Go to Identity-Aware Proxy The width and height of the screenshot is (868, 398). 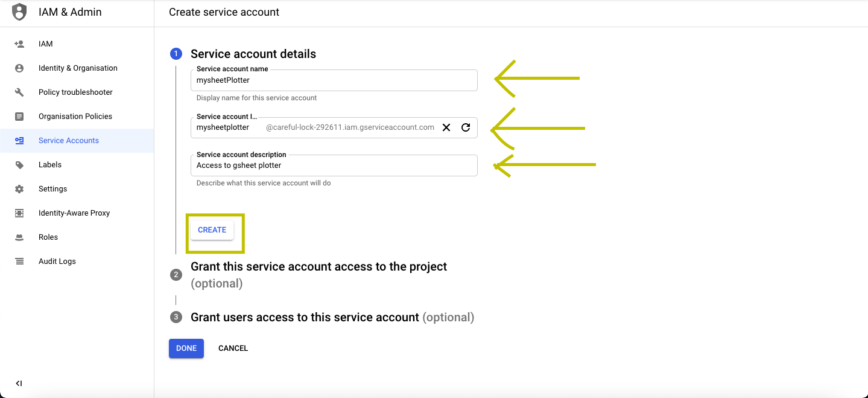pos(77,213)
